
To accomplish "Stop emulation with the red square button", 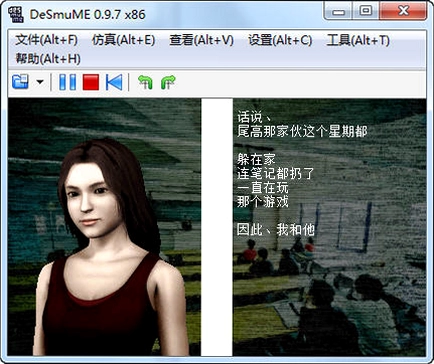I will pyautogui.click(x=91, y=82).
